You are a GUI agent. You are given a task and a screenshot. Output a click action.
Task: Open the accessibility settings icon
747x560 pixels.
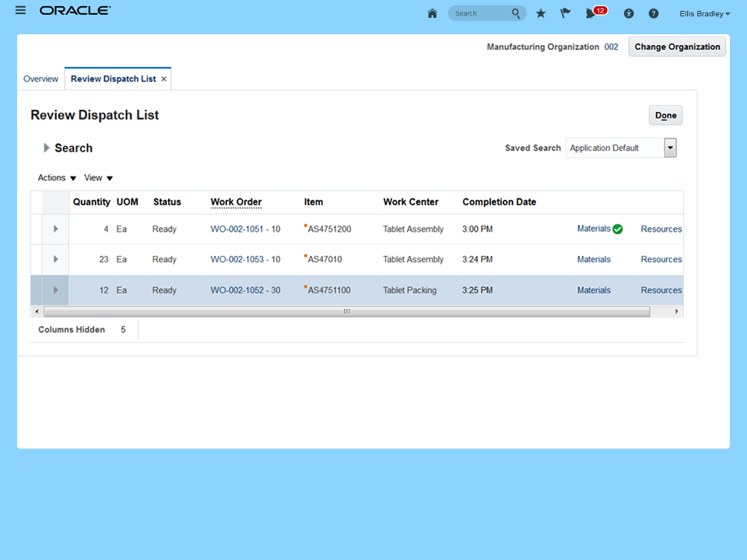[629, 14]
